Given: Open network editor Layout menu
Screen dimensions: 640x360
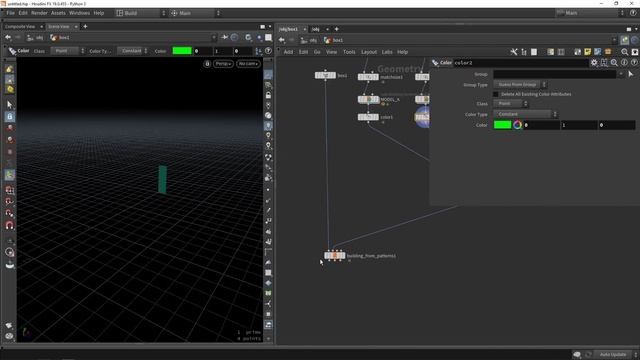Looking at the screenshot, I should (x=369, y=52).
